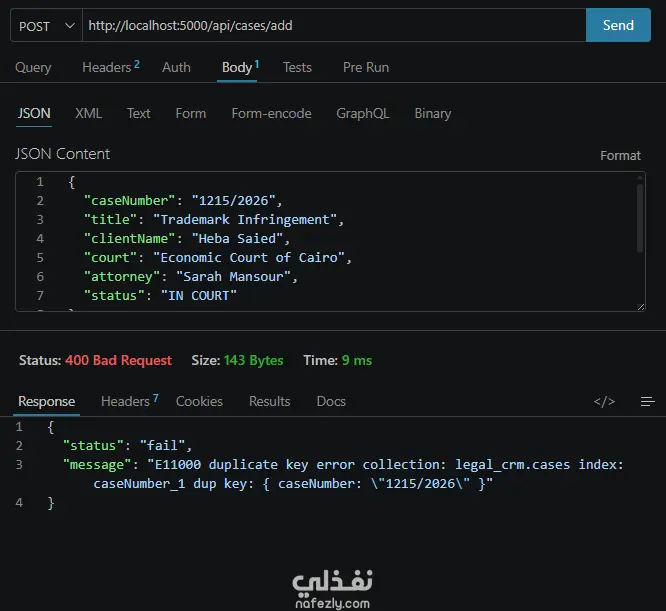Open the request Headers tab
Image resolution: width=666 pixels, height=611 pixels.
(110, 67)
